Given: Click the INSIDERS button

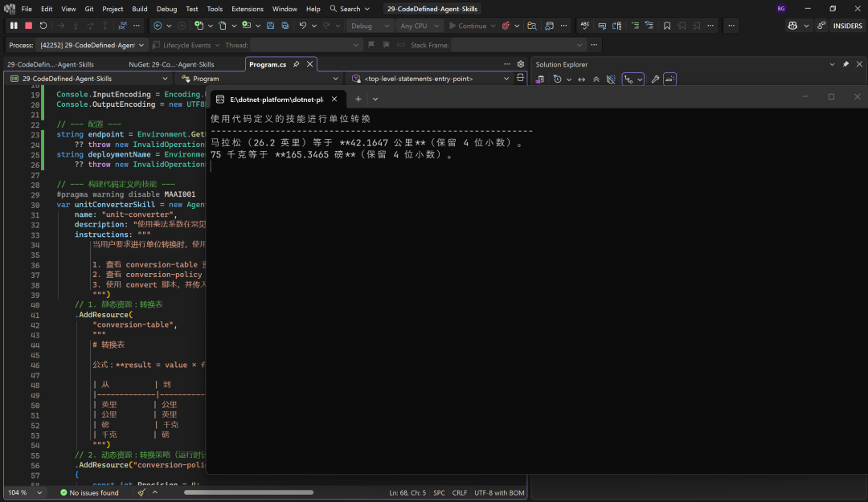Looking at the screenshot, I should click(847, 25).
